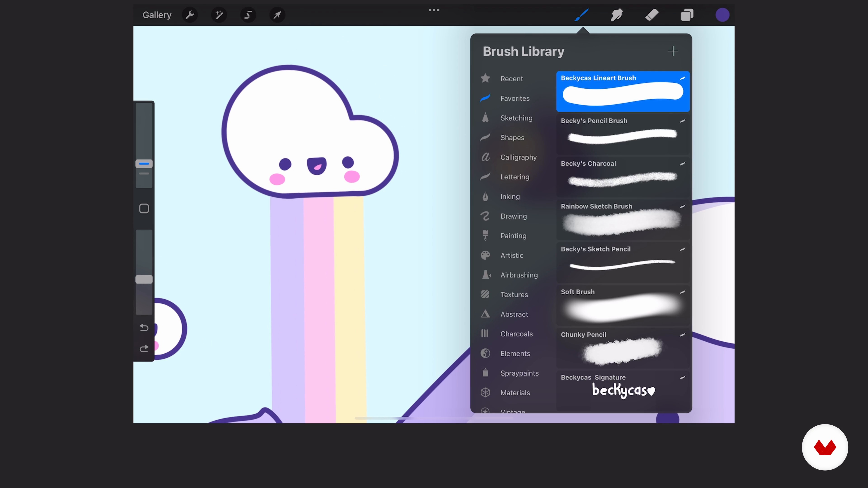Screen dimensions: 868x488
Task: Activate the Transform arrow tool
Action: pos(277,15)
